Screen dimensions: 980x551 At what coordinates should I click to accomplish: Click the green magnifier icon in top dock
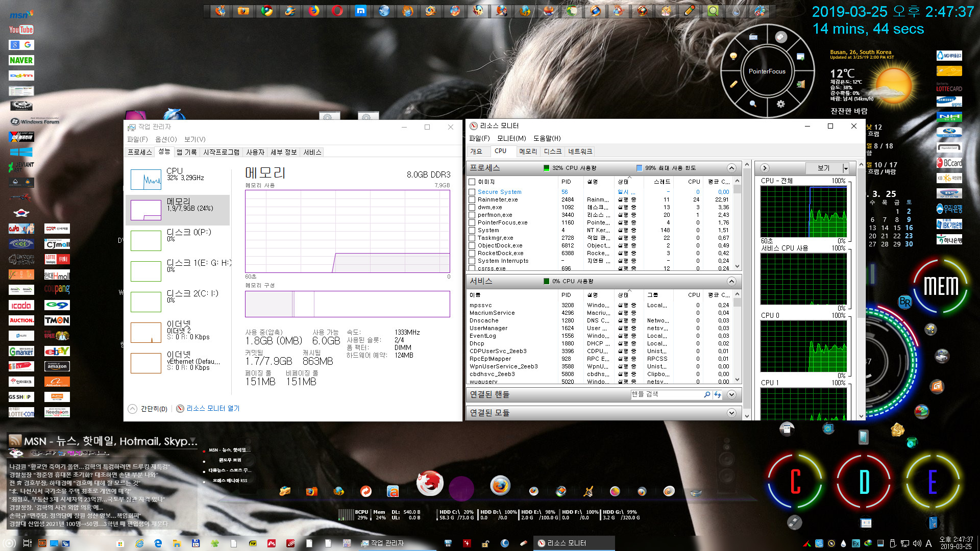click(x=713, y=11)
